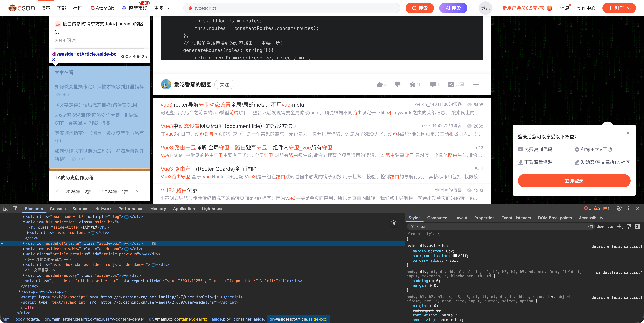Viewport: 644px width, 323px height.
Task: Open the detail_ente…3.min.css:1 source link for aside-box rule
Action: pyautogui.click(x=617, y=246)
